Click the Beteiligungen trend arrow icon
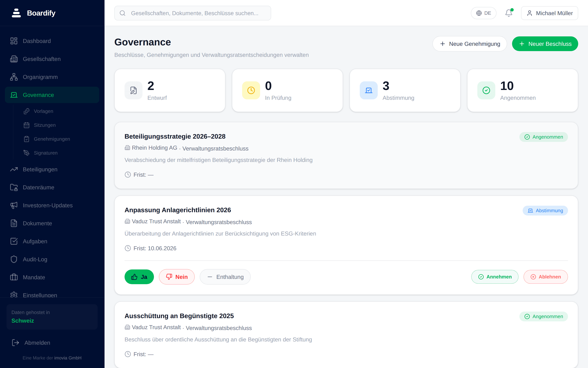The image size is (588, 368). [14, 169]
